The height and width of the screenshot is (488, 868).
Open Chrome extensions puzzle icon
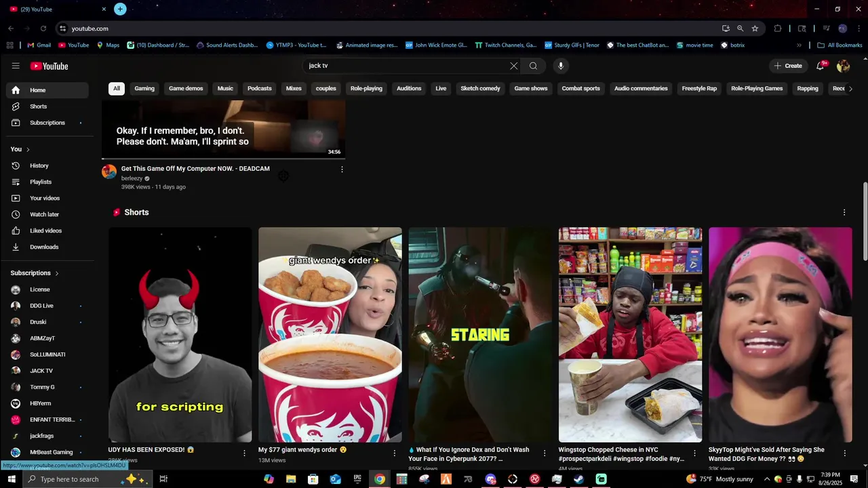click(778, 28)
